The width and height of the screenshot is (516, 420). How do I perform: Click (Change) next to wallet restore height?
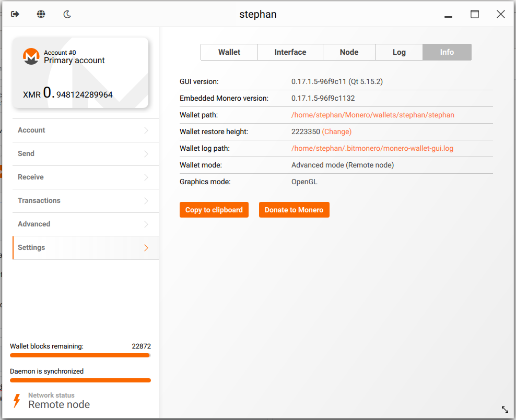[x=337, y=131]
